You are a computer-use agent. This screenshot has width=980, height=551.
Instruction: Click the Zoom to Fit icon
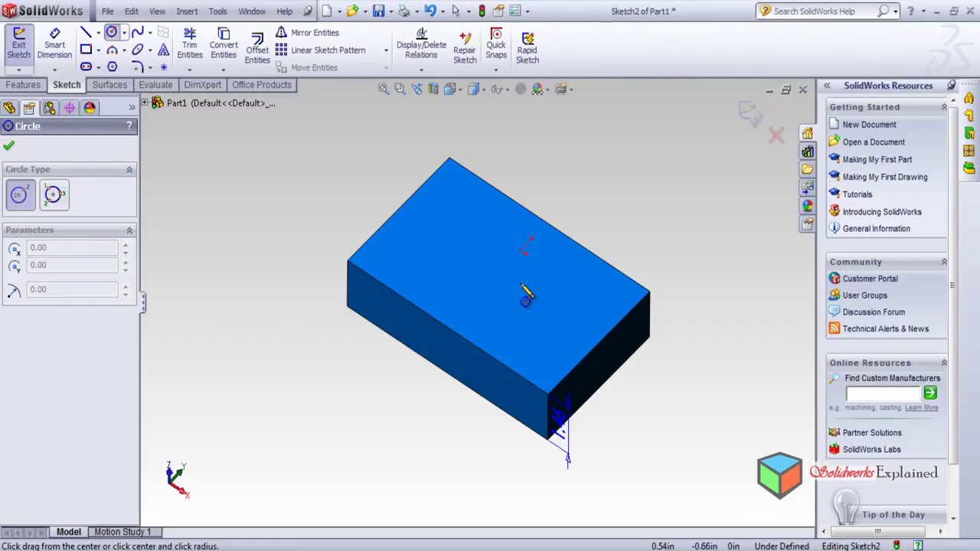(x=383, y=89)
